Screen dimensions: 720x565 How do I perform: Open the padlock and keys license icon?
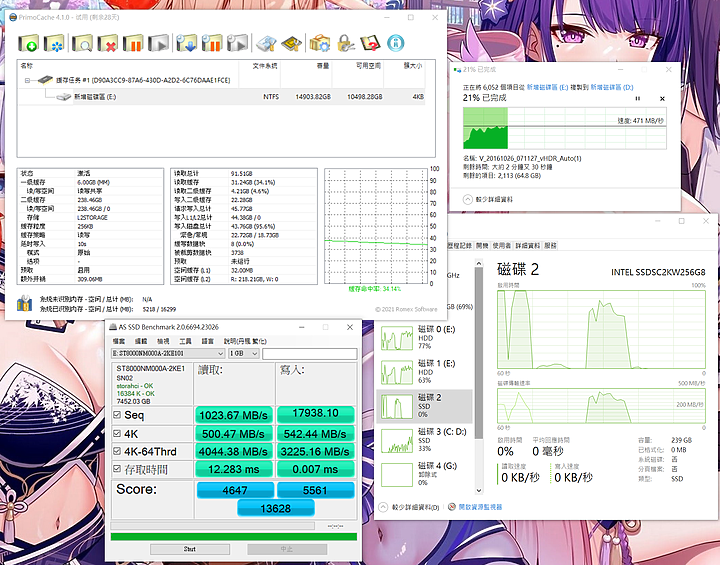345,43
